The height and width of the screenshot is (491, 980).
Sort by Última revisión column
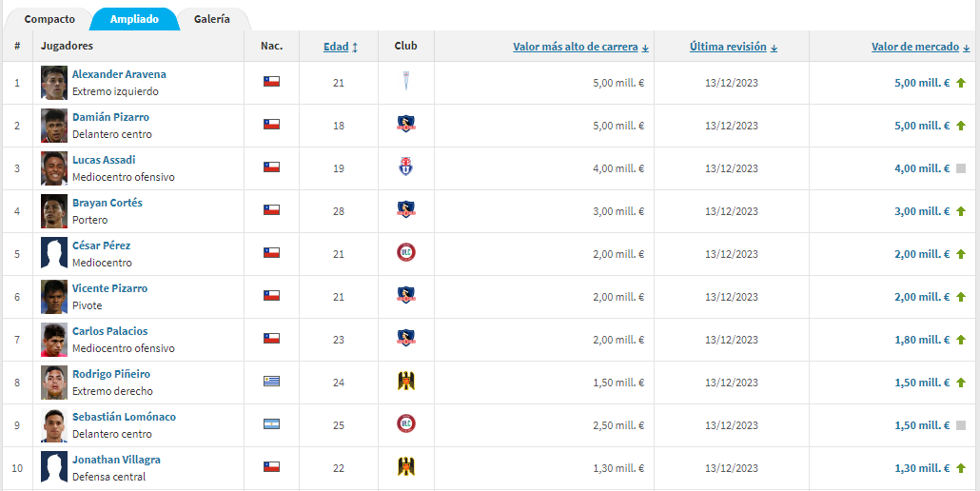(x=734, y=47)
